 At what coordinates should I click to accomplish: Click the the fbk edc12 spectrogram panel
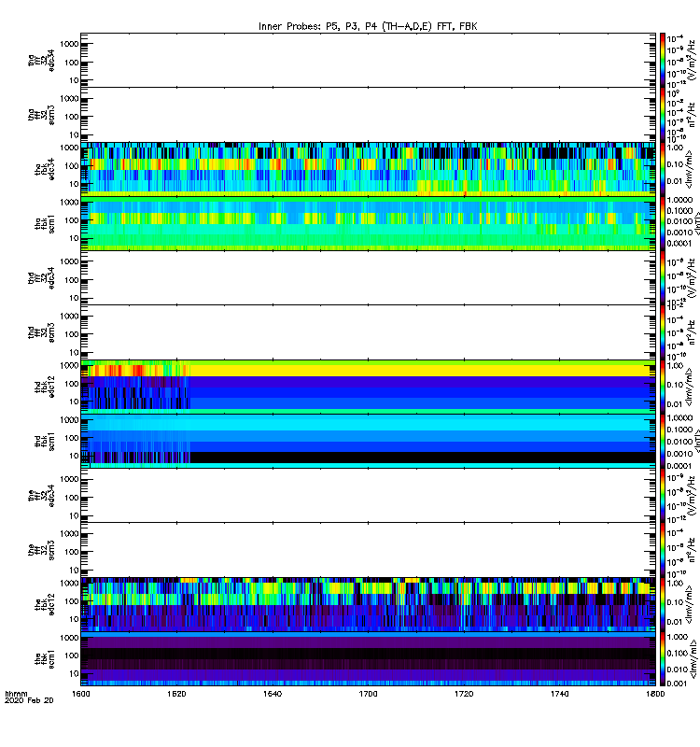click(368, 604)
